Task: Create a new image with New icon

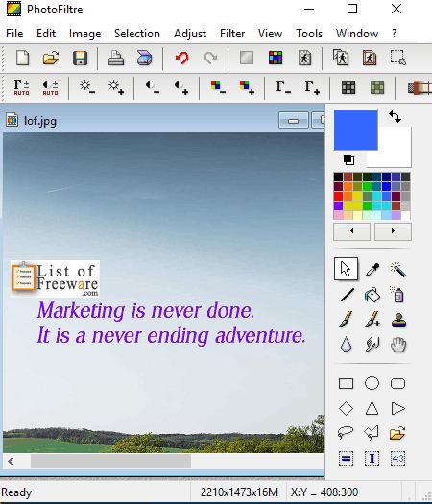Action: [x=22, y=59]
